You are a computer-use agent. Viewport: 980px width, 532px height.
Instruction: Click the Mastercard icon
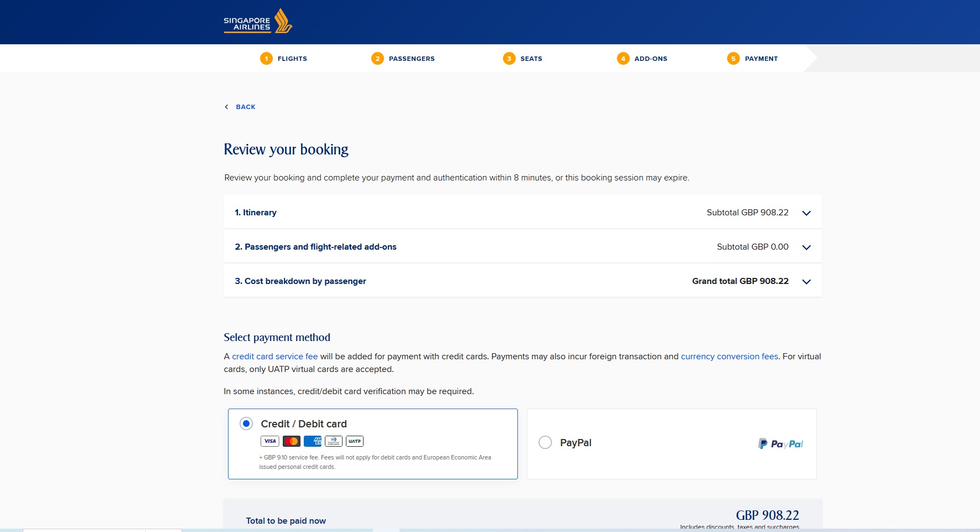point(291,441)
